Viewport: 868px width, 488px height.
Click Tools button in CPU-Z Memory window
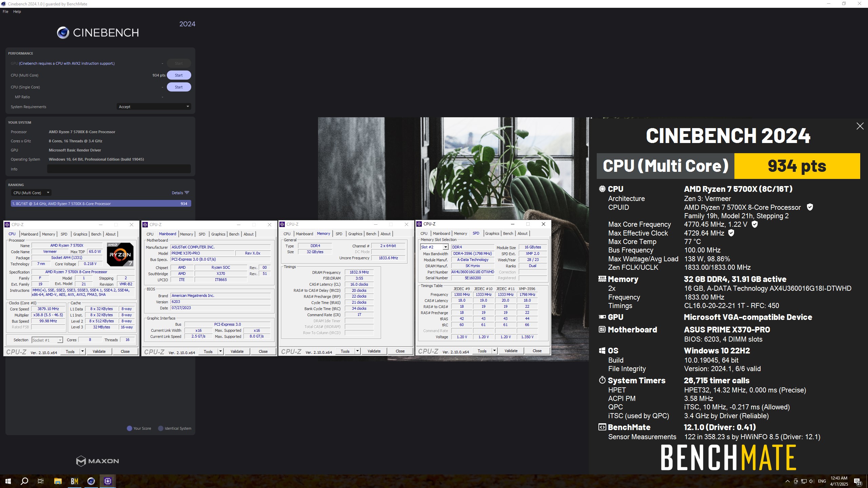coord(345,351)
